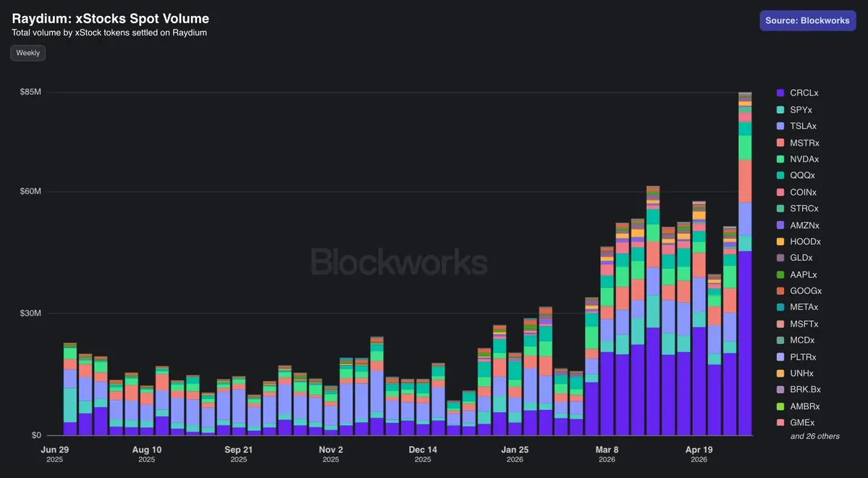This screenshot has width=868, height=478.
Task: Toggle the AAPLx series in legend
Action: 796,274
